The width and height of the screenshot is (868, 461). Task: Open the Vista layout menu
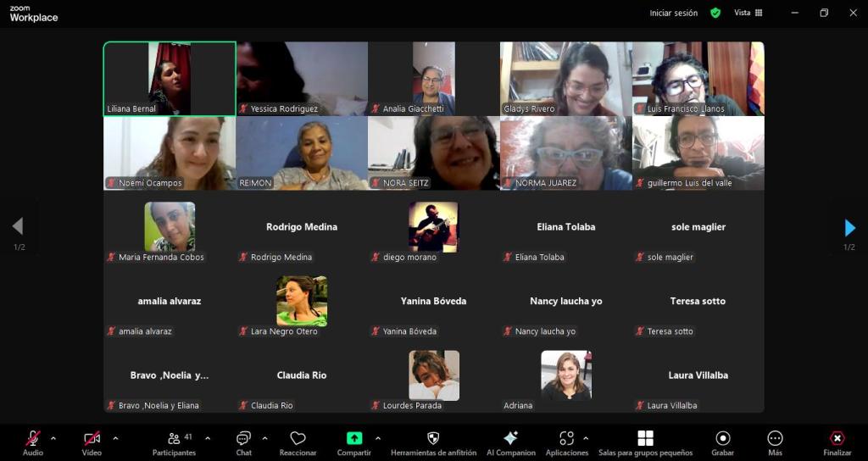(x=748, y=13)
